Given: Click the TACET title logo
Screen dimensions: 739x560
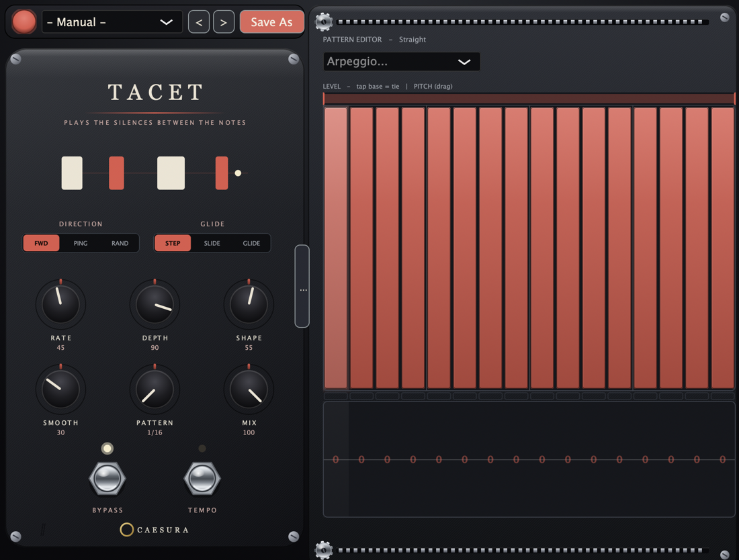Looking at the screenshot, I should (156, 92).
